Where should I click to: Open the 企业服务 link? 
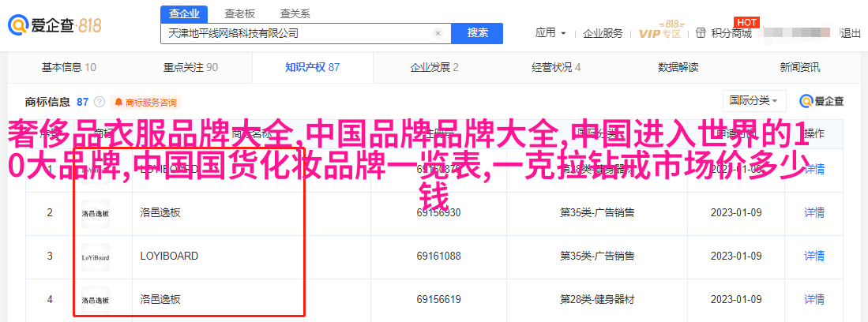tap(603, 33)
